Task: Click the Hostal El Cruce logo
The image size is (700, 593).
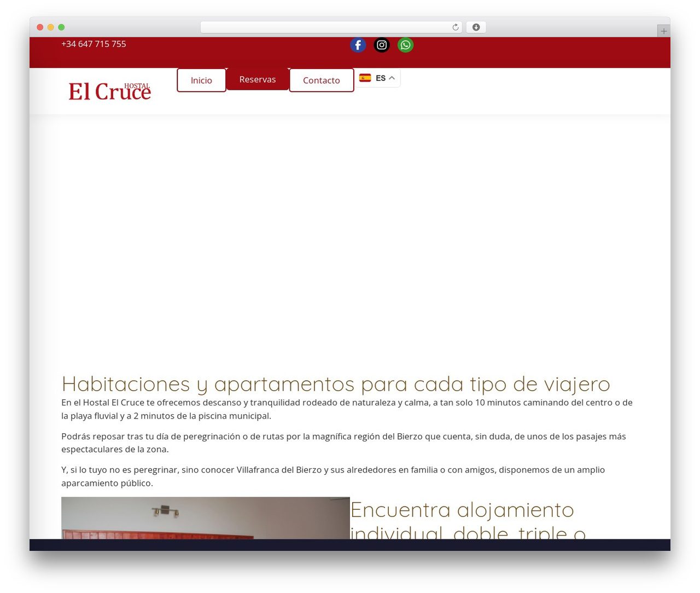Action: (109, 91)
